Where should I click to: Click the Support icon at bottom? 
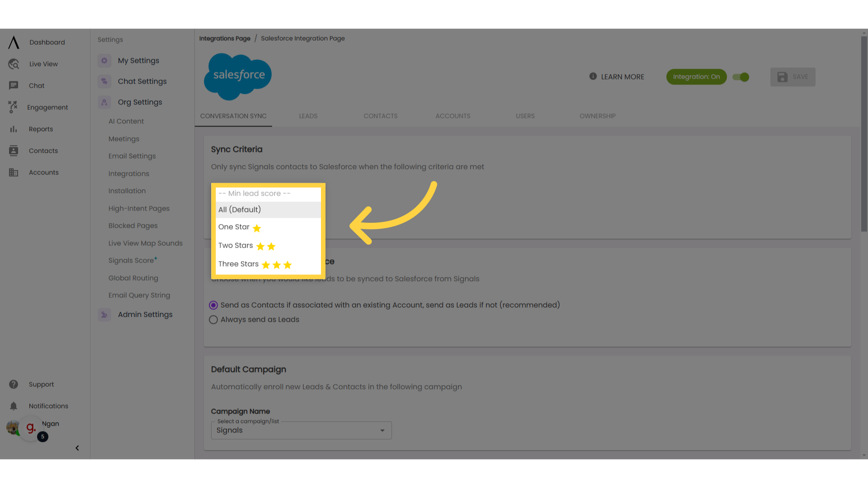13,384
